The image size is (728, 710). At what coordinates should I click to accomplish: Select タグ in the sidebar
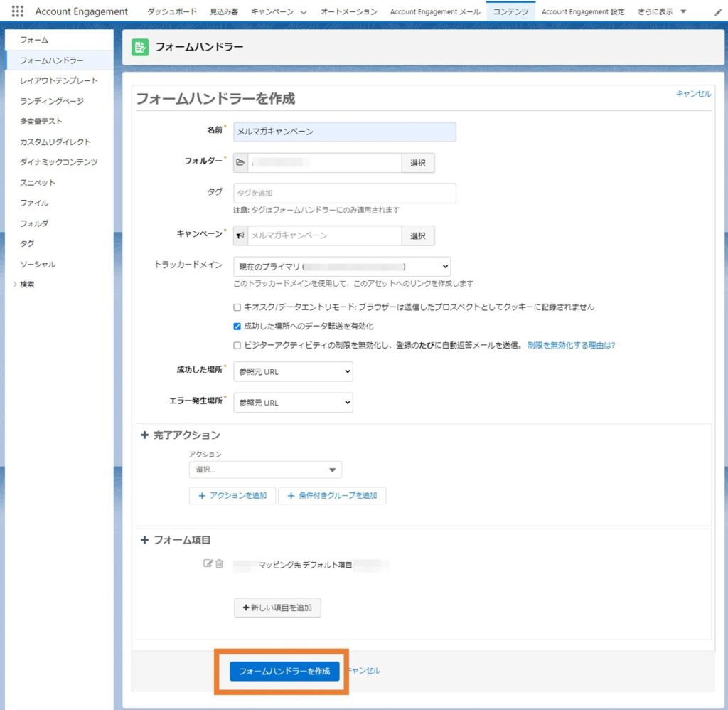click(x=27, y=243)
